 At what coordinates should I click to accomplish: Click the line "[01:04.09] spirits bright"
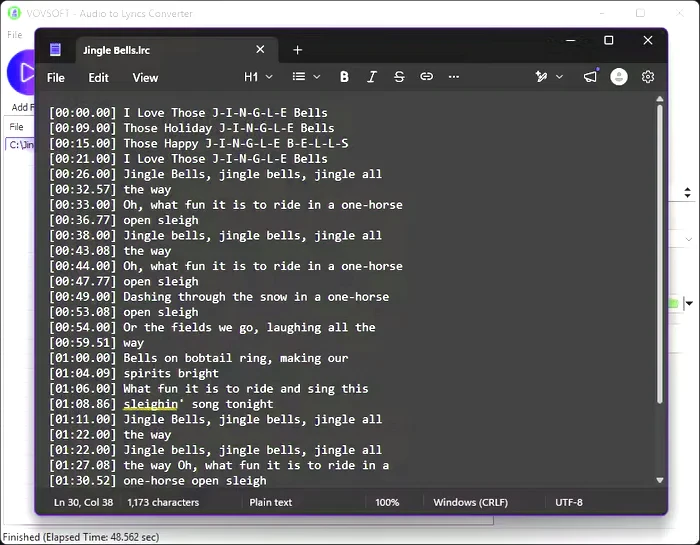(133, 373)
